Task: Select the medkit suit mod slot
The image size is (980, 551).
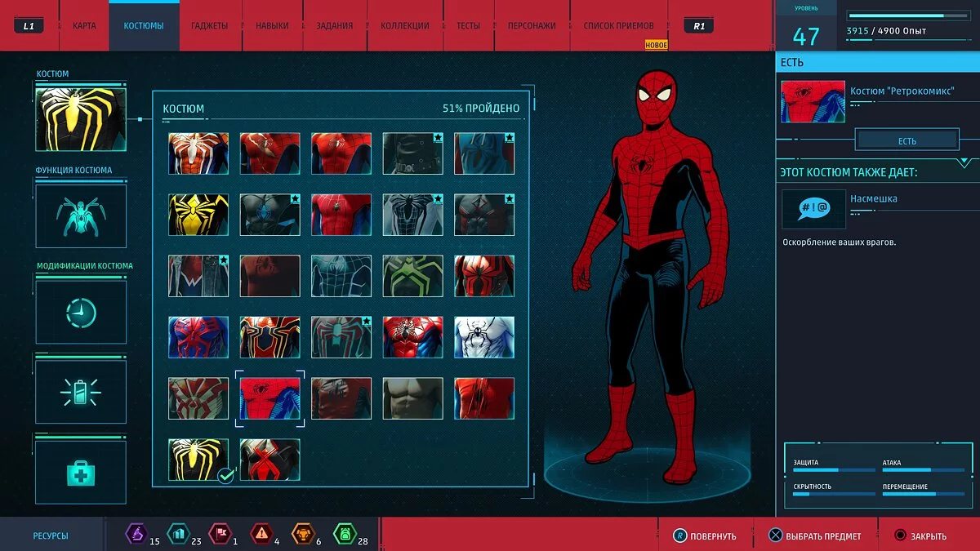Action: 81,473
